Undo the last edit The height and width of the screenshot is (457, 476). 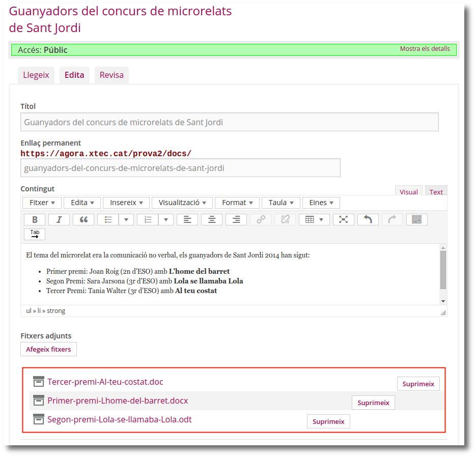[x=368, y=219]
